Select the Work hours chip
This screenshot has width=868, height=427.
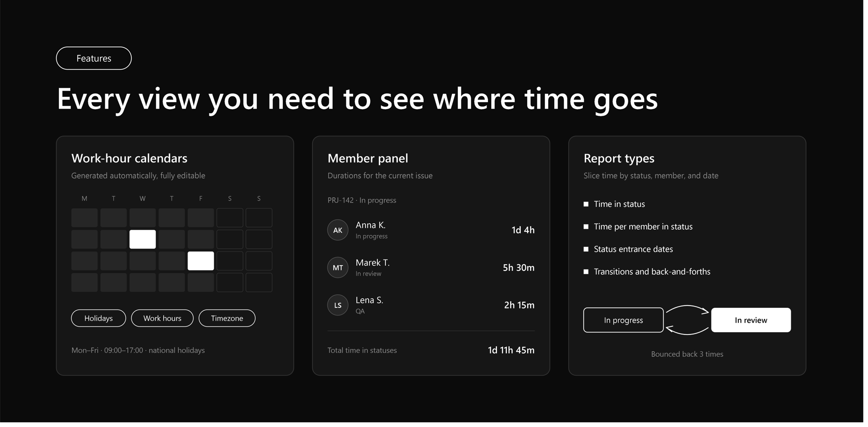coord(162,318)
